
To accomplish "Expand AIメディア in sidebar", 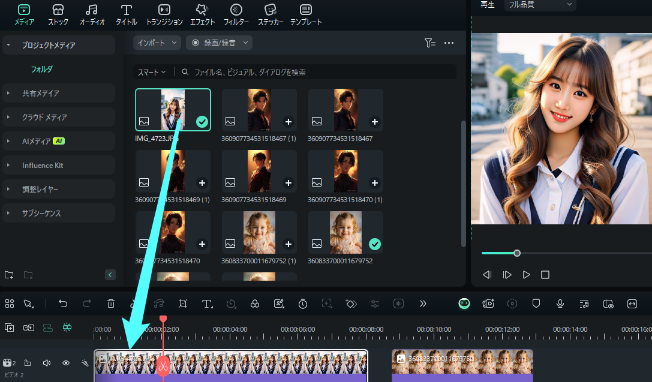I will pos(59,141).
